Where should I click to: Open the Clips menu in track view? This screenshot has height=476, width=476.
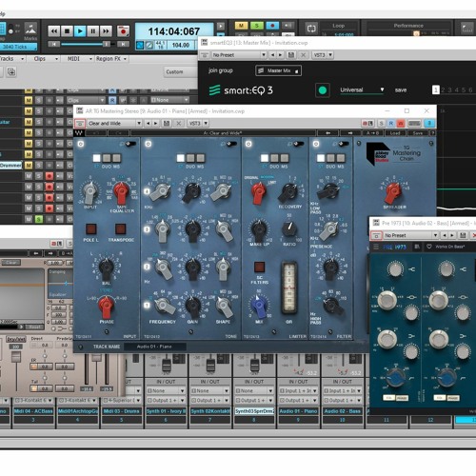point(46,59)
